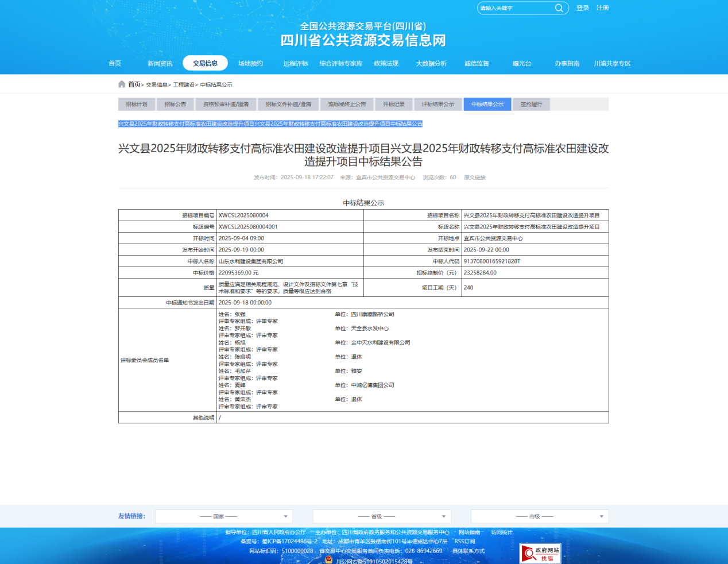This screenshot has width=728, height=564.
Task: Click the 登录 link
Action: coord(583,7)
